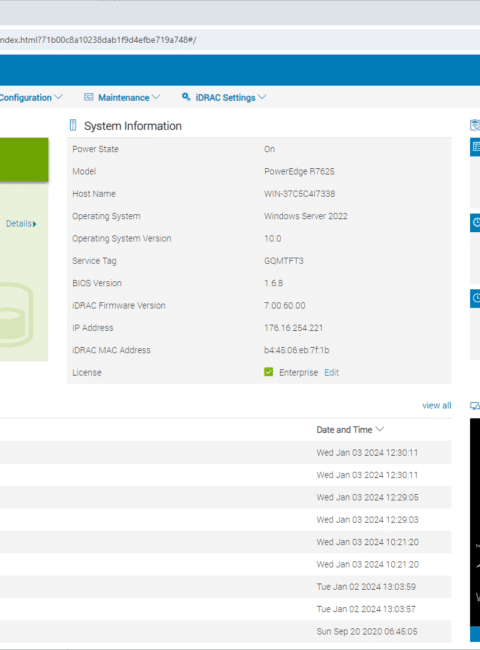The height and width of the screenshot is (650, 480).
Task: Open view all log entries
Action: coord(436,405)
